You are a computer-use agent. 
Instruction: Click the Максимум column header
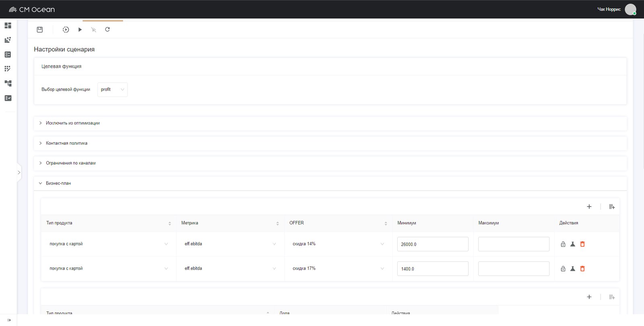[489, 223]
